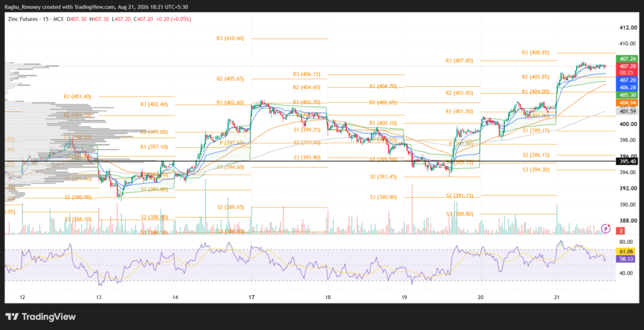Click the S1 (399.15) pivot label
This screenshot has width=644, height=330.
[536, 131]
